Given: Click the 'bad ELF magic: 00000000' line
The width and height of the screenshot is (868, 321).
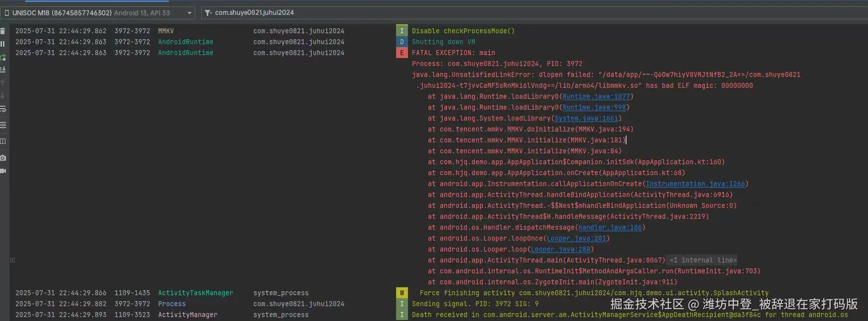Looking at the screenshot, I should pos(584,85).
